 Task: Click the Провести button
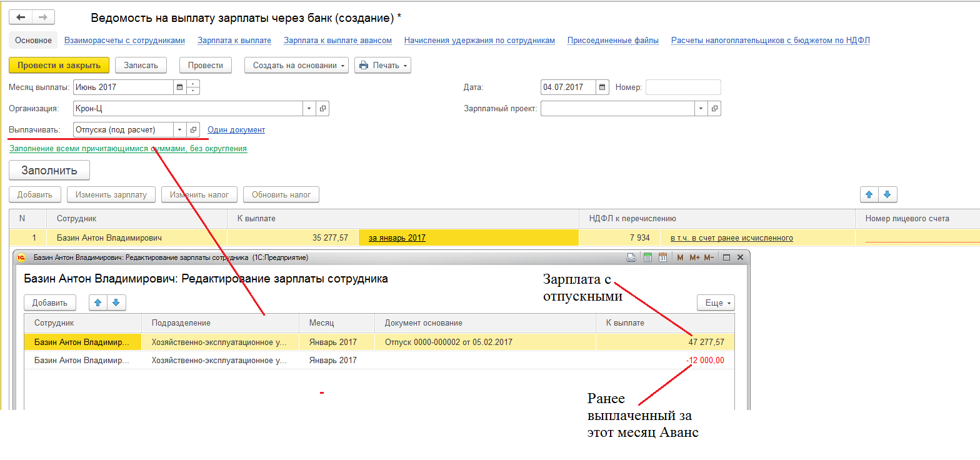click(x=206, y=65)
